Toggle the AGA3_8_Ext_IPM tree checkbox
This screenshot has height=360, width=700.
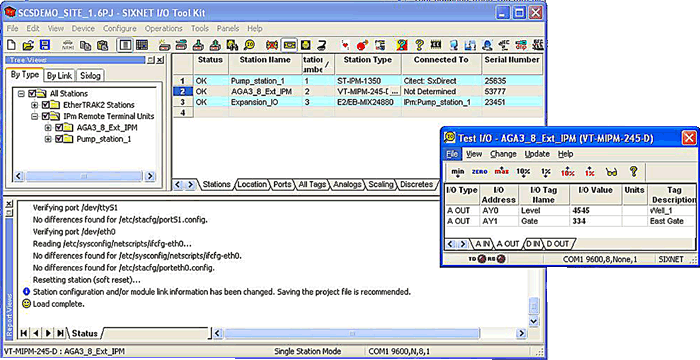click(x=59, y=128)
